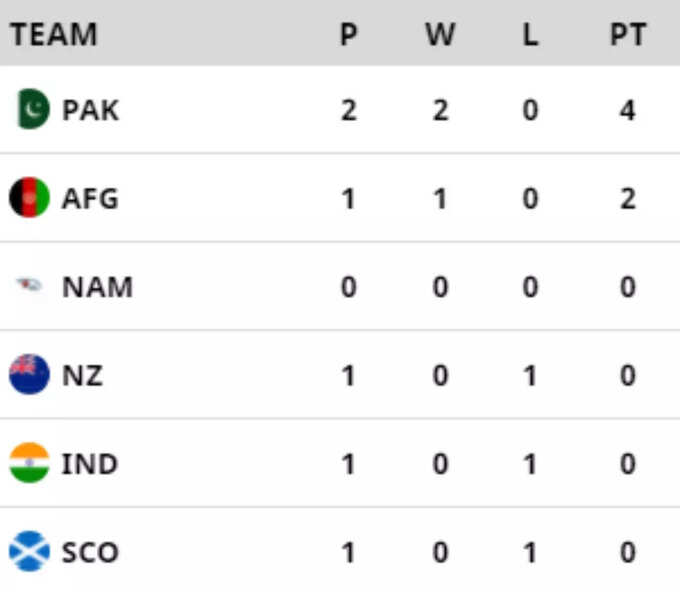
Task: Sort by the P column header
Action: (349, 34)
